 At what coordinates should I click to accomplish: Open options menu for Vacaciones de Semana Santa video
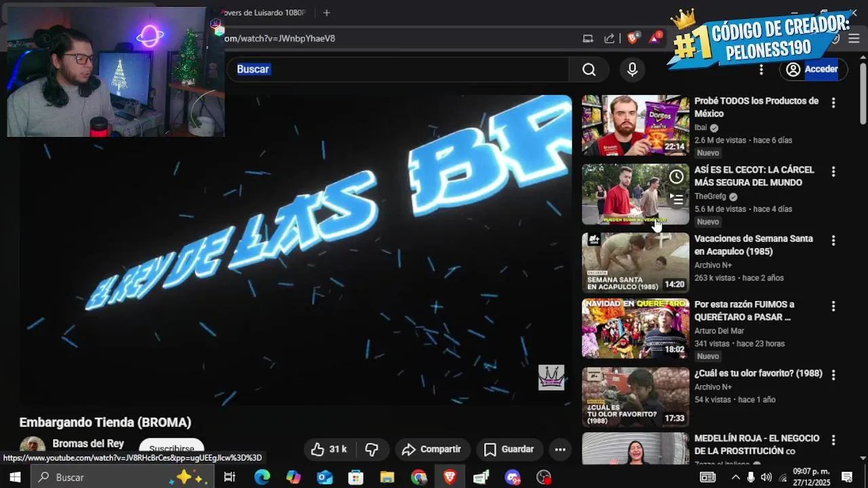point(833,241)
